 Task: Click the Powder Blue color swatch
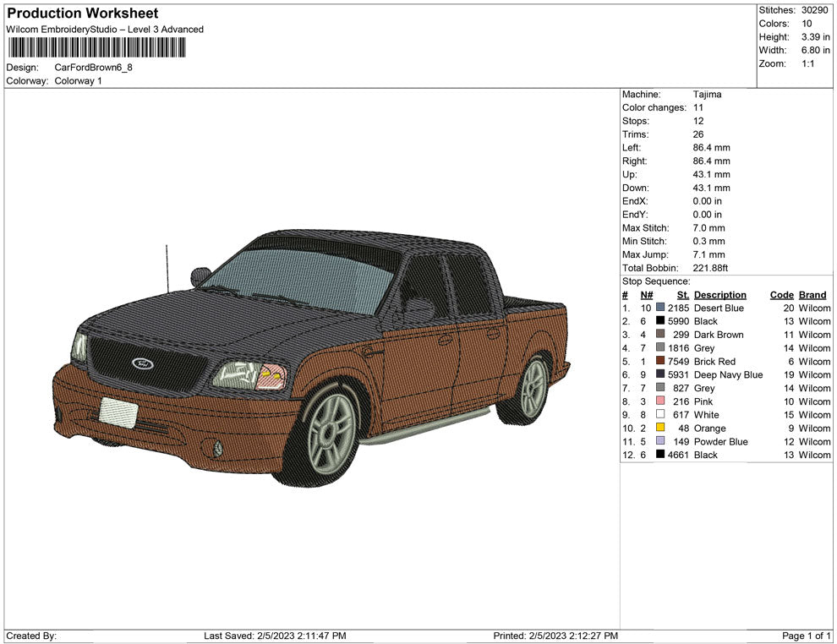point(660,441)
